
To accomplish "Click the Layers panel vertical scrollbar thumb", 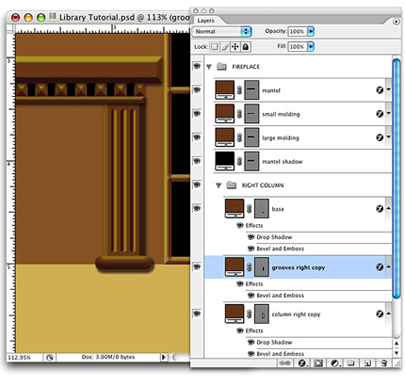I will point(396,178).
